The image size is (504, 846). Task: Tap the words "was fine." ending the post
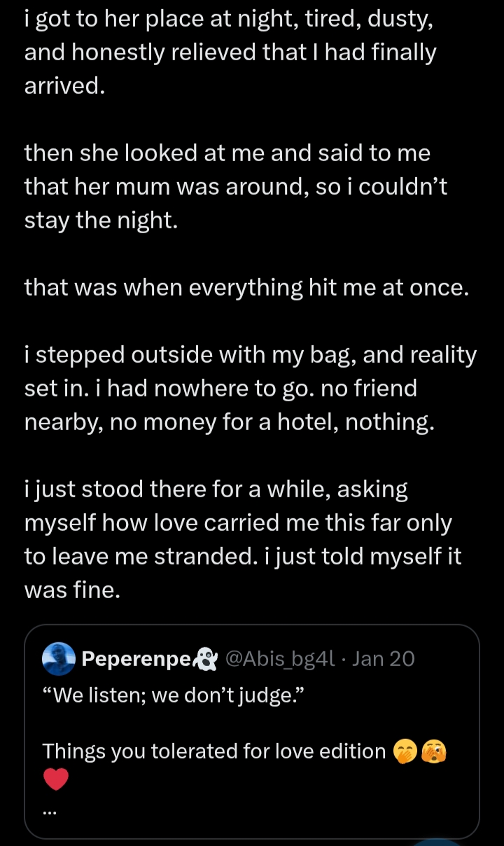tap(73, 590)
